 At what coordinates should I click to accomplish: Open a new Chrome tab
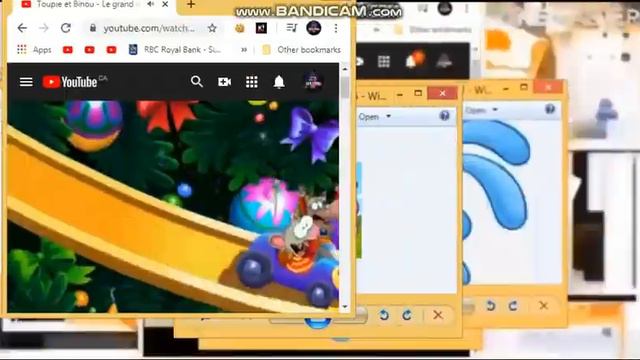(x=191, y=5)
